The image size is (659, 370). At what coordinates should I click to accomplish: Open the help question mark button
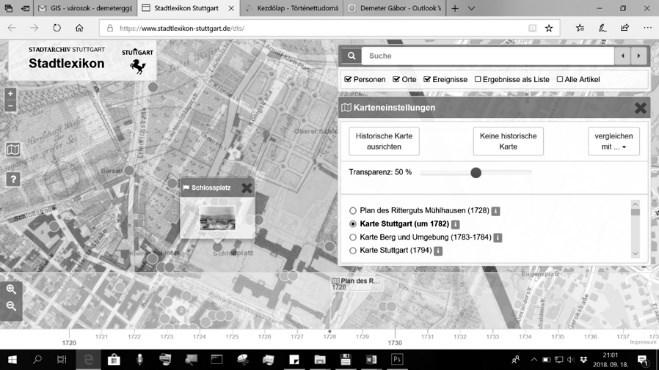13,180
